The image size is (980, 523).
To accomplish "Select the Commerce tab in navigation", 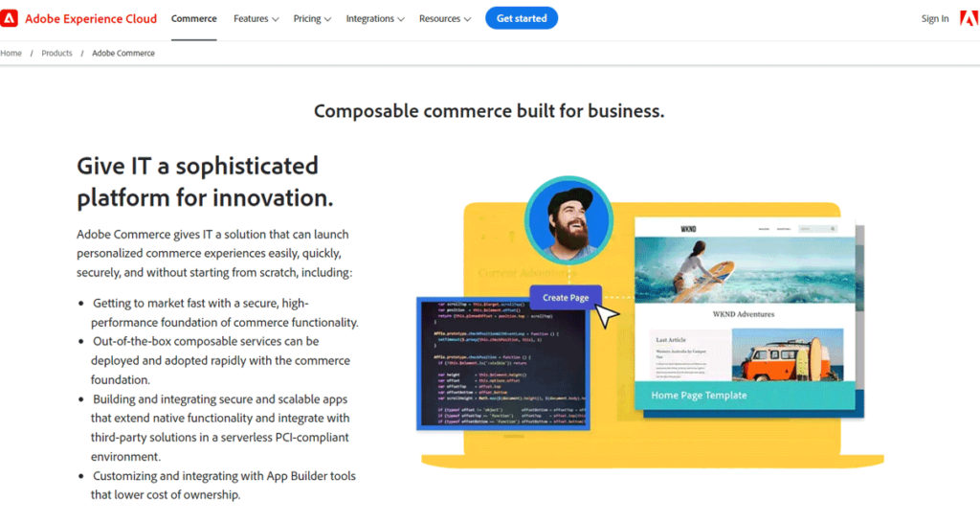I will coord(193,19).
